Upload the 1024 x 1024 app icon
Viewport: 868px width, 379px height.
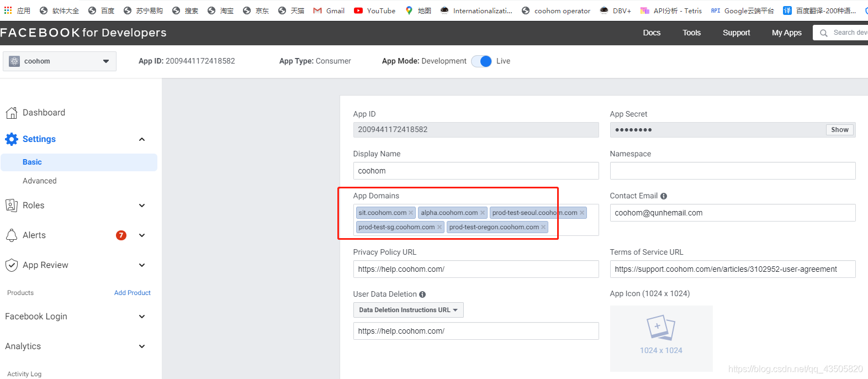(661, 339)
